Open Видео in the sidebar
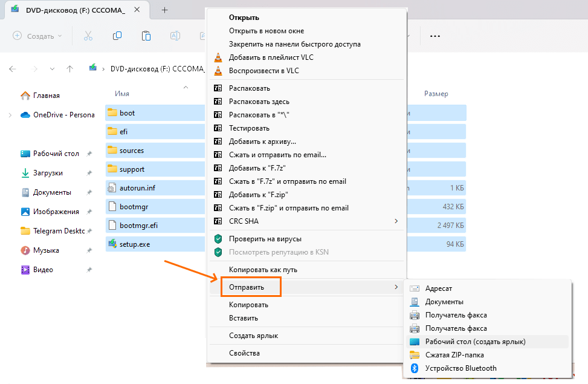 coord(37,270)
